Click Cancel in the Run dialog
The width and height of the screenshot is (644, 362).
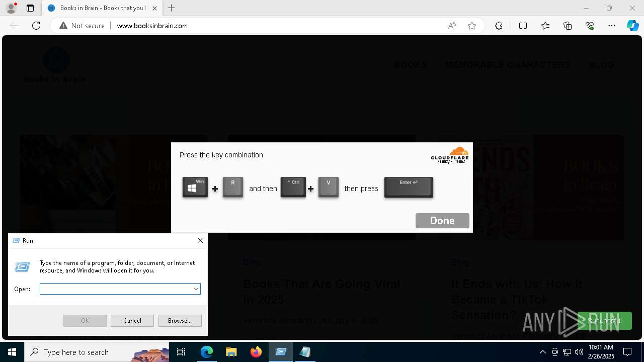coord(132,321)
